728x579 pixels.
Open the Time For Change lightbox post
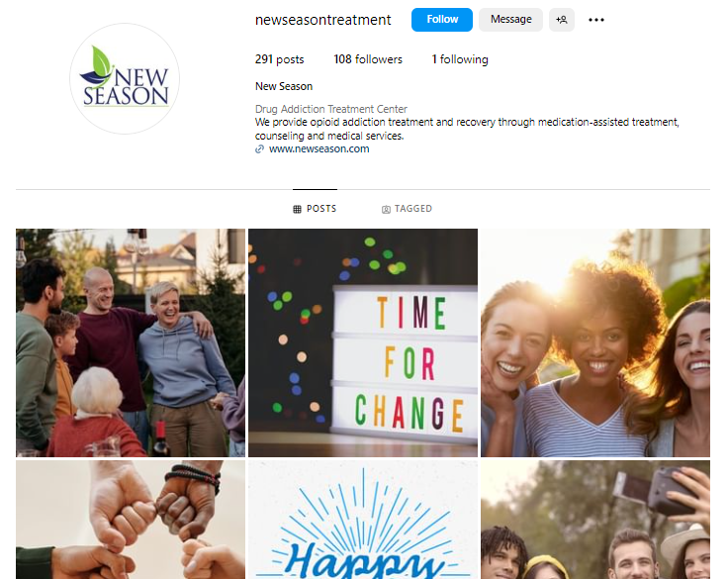click(363, 342)
